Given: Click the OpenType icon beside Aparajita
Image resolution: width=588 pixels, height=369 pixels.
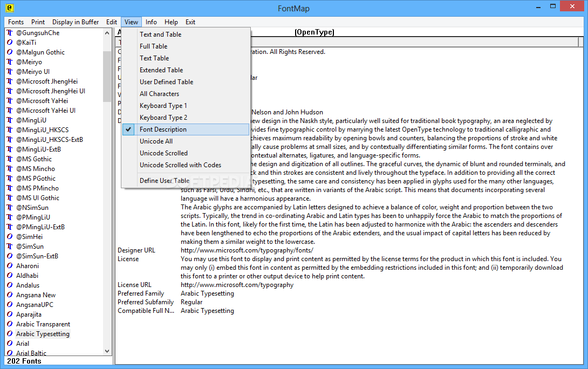Looking at the screenshot, I should tap(10, 315).
